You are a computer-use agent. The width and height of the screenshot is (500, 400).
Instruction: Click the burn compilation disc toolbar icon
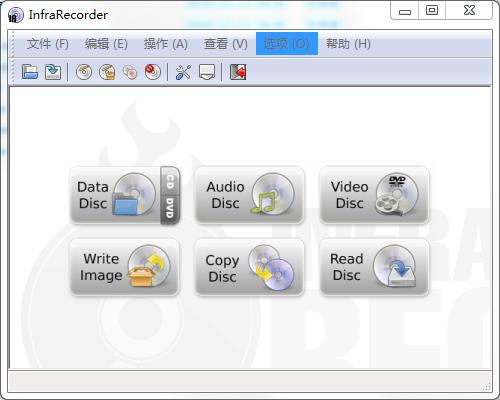tap(84, 72)
